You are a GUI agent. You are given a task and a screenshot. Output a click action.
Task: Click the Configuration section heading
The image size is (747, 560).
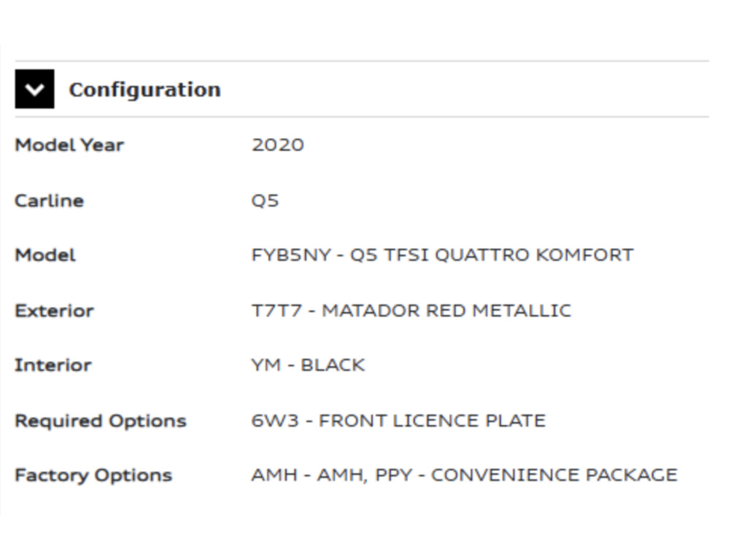point(144,90)
